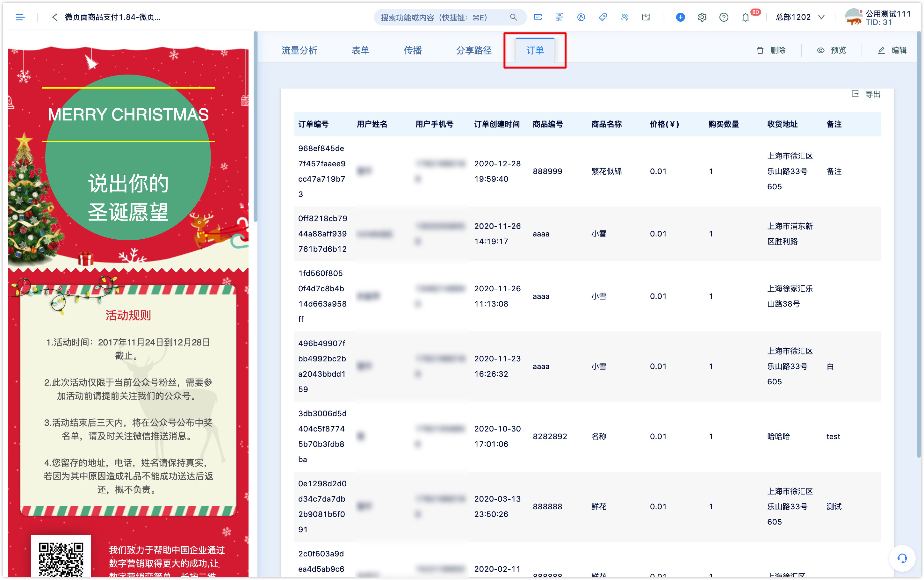This screenshot has height=580, width=924.
Task: Open notifications bell with 80 badge
Action: 746,17
